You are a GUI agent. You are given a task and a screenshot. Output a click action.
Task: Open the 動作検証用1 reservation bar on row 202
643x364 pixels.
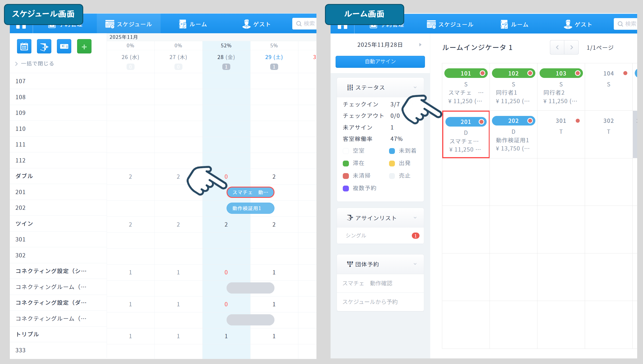(x=250, y=208)
